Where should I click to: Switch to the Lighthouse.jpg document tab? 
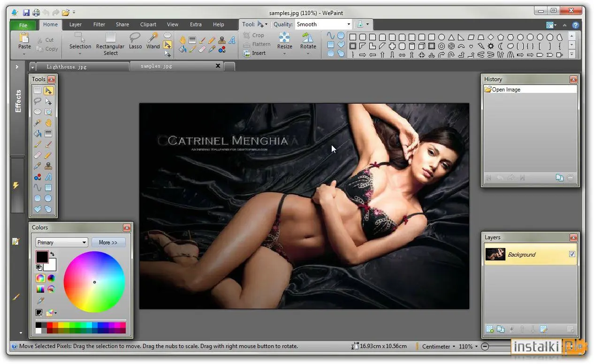67,67
